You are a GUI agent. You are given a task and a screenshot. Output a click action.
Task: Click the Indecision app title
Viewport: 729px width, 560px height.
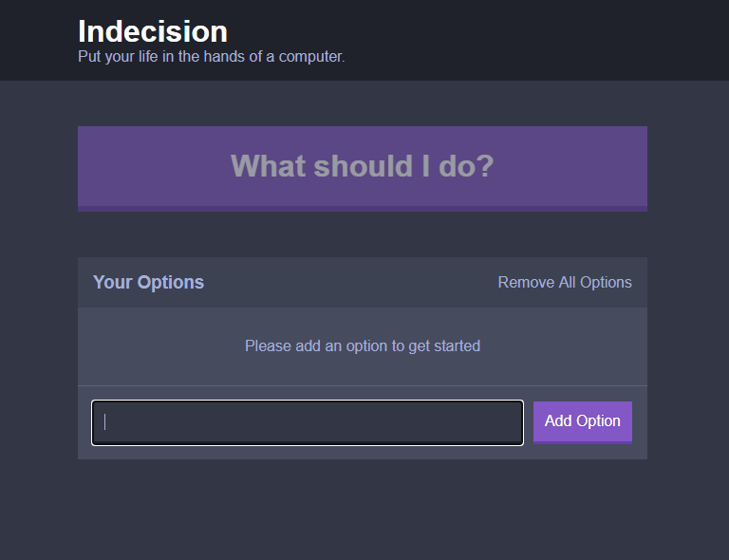(153, 31)
